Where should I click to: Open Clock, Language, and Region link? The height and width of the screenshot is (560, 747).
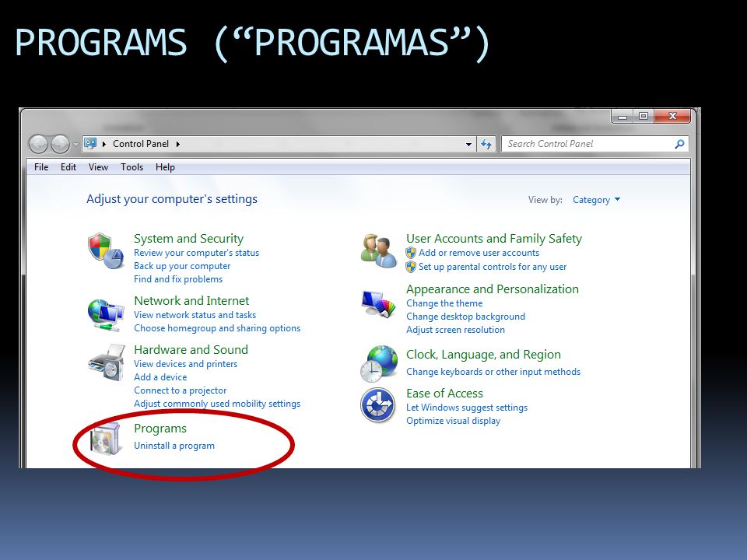(x=483, y=355)
